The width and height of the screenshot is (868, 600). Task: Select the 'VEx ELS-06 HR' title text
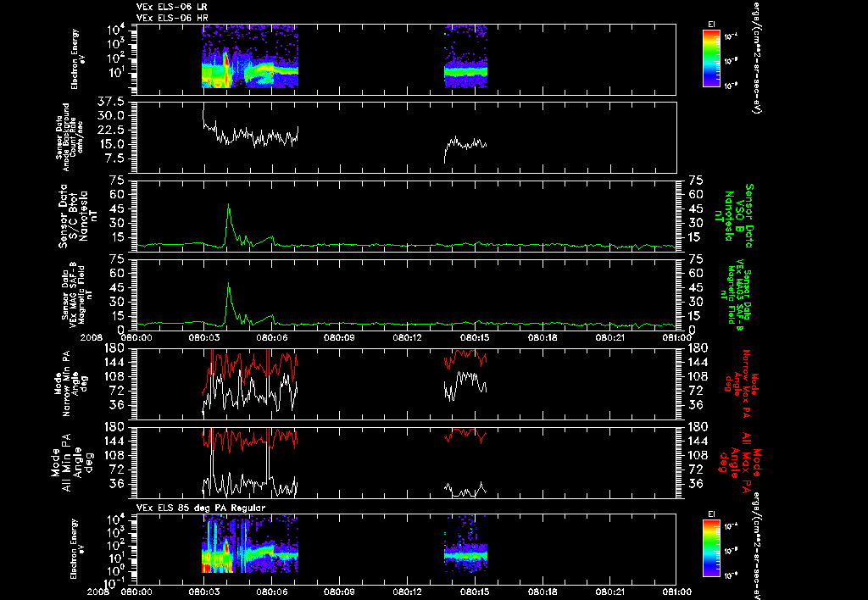click(172, 18)
